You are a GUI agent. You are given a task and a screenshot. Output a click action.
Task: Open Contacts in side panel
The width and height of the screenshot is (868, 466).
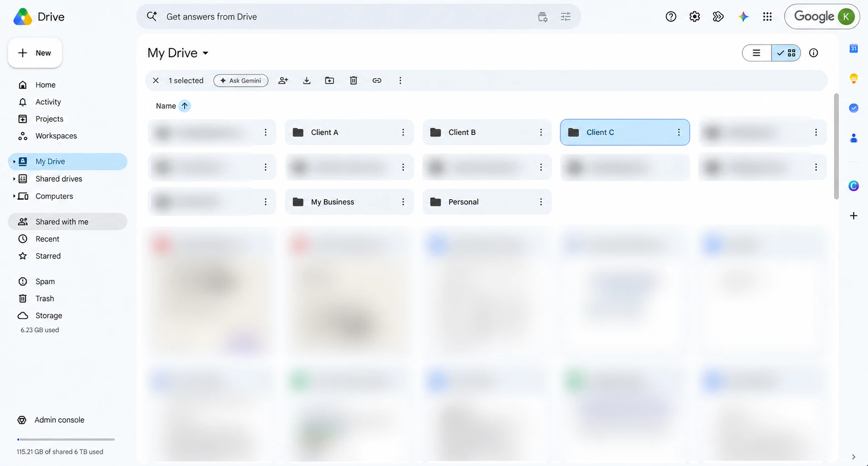[853, 138]
